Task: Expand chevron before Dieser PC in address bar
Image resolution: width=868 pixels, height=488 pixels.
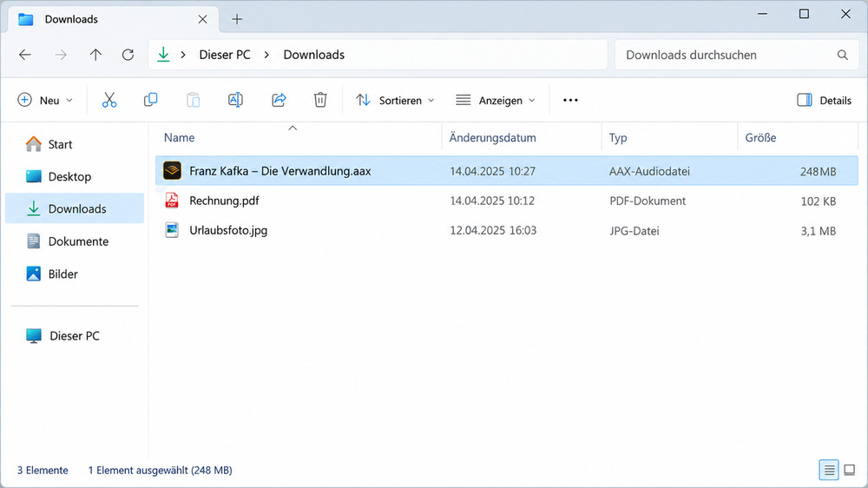Action: tap(183, 55)
